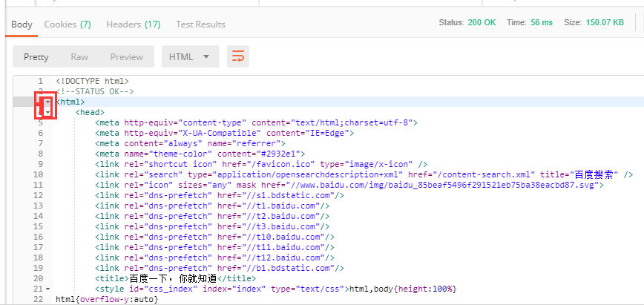Click the title tag line 百度一下
Screen dimensions: 644x305
tap(175, 279)
